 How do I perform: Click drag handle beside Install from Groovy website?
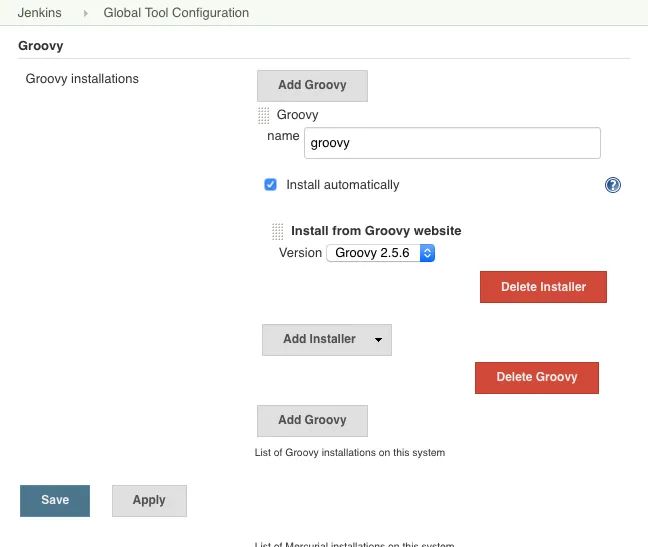tap(278, 231)
